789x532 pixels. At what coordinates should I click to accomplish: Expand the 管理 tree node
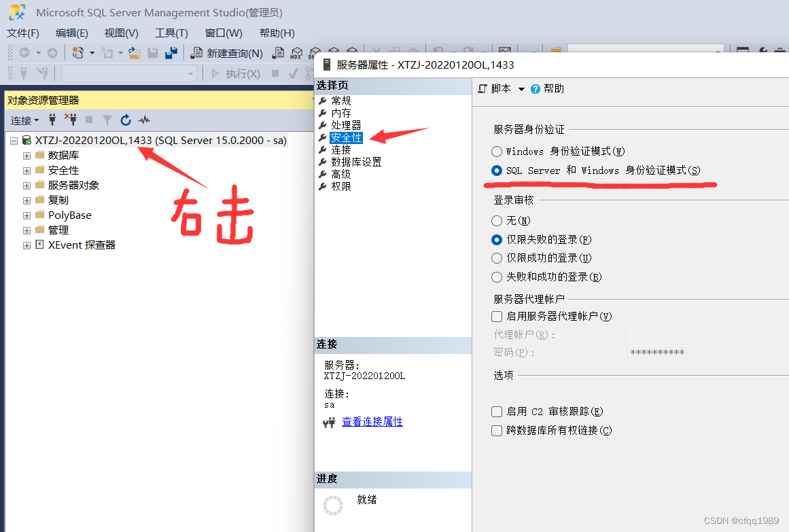click(x=27, y=230)
